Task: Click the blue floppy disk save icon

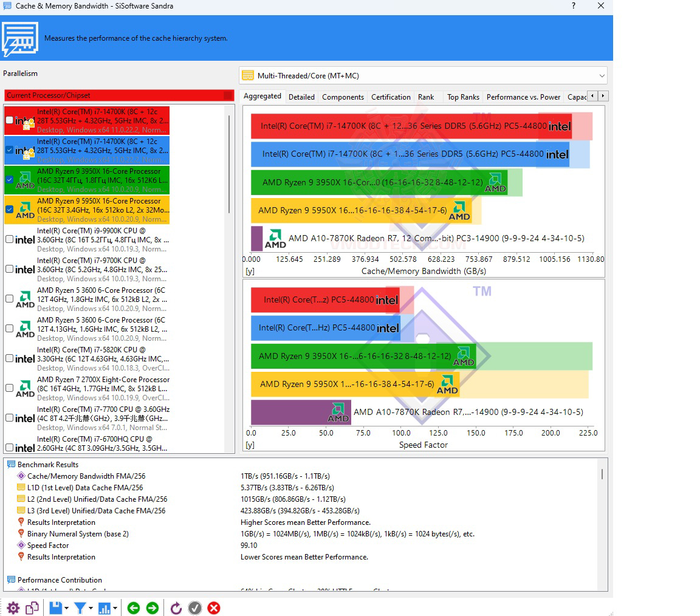Action: point(55,608)
